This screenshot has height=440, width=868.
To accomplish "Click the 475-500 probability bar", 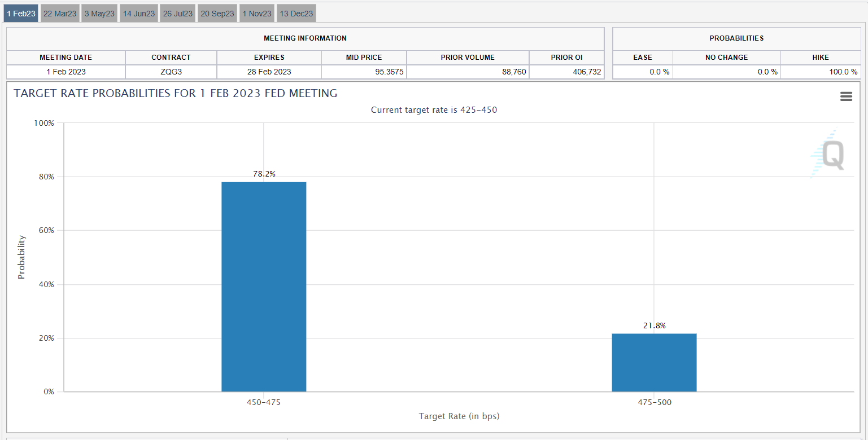I will 654,362.
